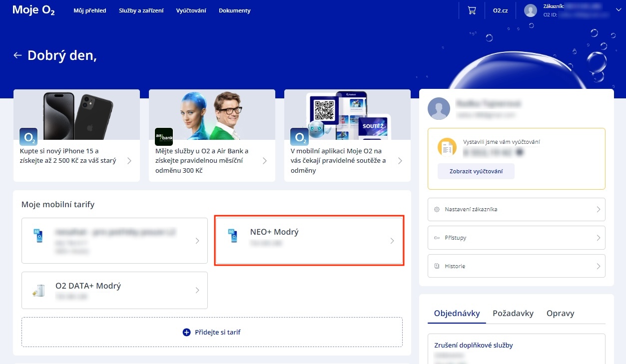
Task: Click the O2 DATA+ Modrý SIM icon
Action: click(38, 291)
